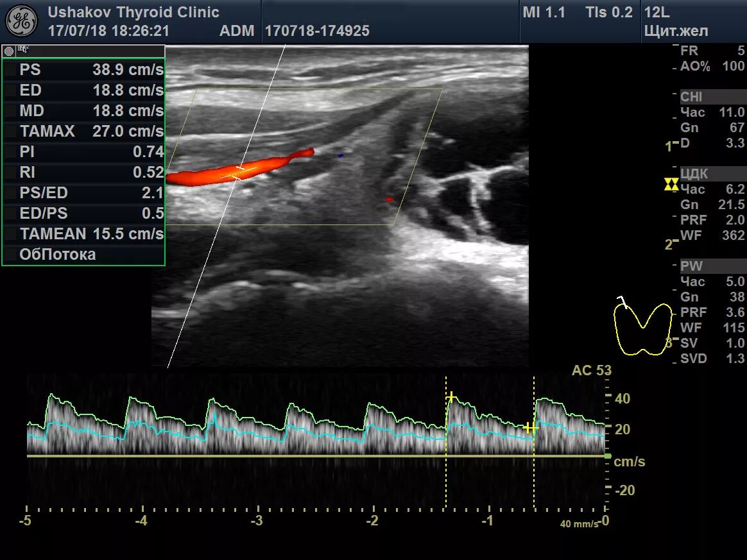The width and height of the screenshot is (747, 560).
Task: Click the TAMAX value 27.0 cm/s
Action: 128,132
